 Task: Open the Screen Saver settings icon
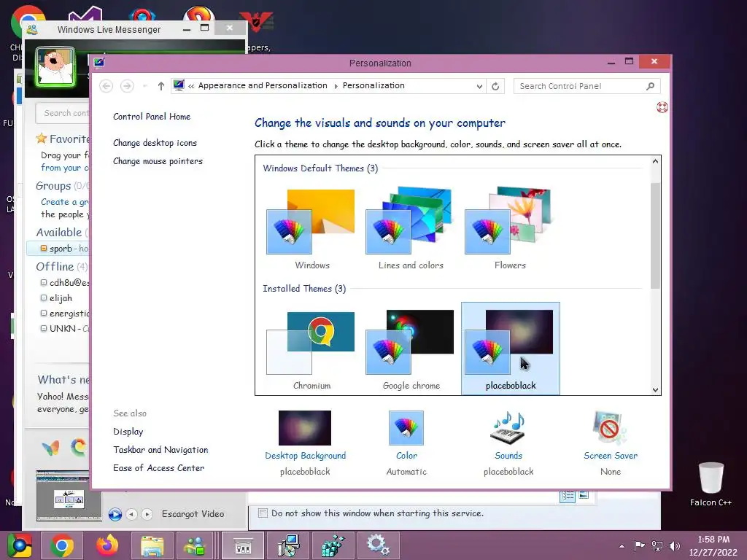pyautogui.click(x=610, y=427)
